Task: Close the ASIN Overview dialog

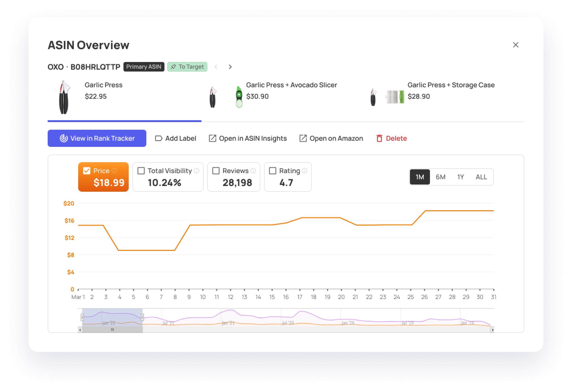Action: [x=515, y=45]
